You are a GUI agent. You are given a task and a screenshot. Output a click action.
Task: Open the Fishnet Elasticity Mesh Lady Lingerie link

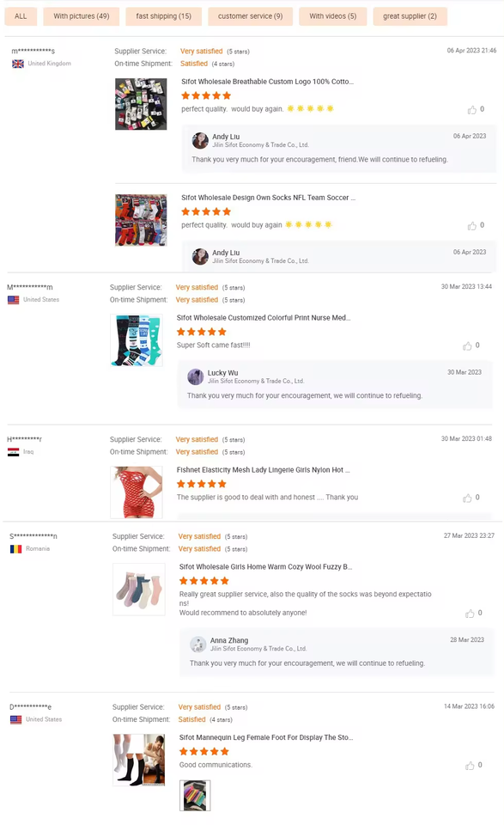pyautogui.click(x=264, y=470)
